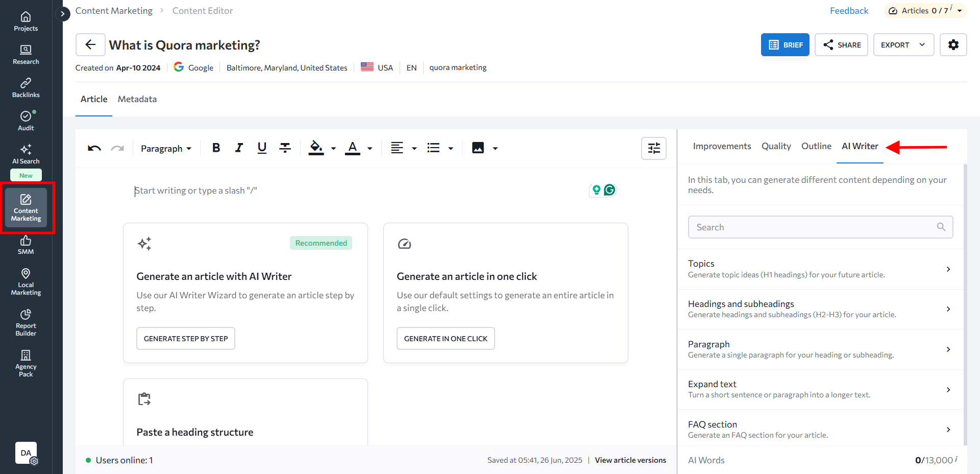Click the text alignment icon
980x474 pixels.
397,148
